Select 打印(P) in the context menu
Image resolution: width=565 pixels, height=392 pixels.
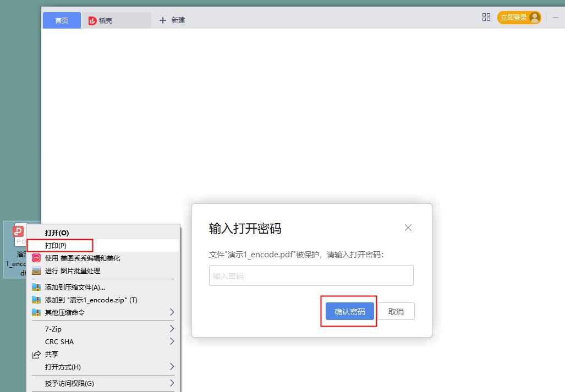(57, 245)
